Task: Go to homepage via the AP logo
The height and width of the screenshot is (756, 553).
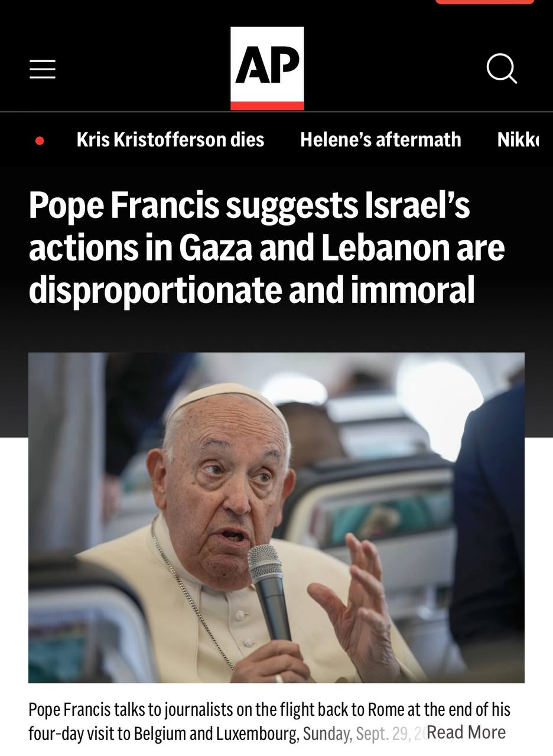Action: pos(267,69)
